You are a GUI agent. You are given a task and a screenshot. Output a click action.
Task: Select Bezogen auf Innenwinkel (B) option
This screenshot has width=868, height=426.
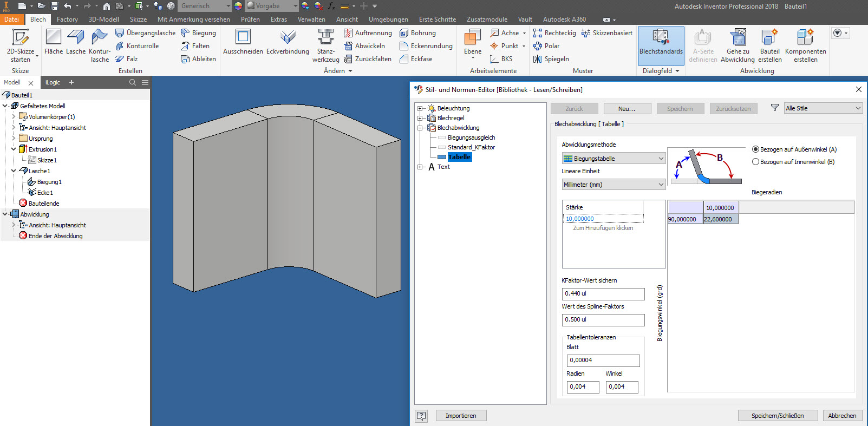click(756, 162)
